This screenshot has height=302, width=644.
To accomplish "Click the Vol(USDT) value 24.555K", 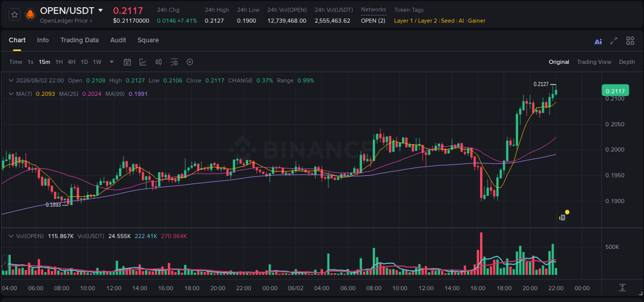I will tap(119, 236).
